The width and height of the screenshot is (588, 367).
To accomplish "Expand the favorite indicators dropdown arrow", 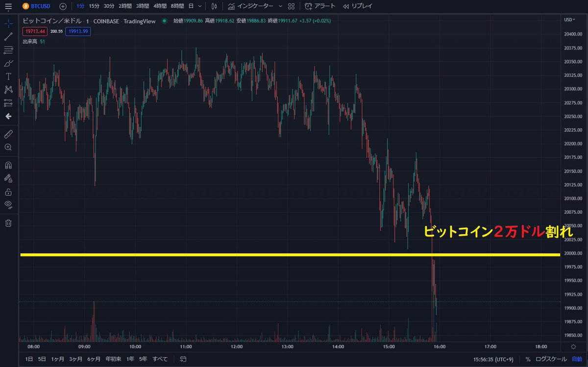I will coord(280,6).
